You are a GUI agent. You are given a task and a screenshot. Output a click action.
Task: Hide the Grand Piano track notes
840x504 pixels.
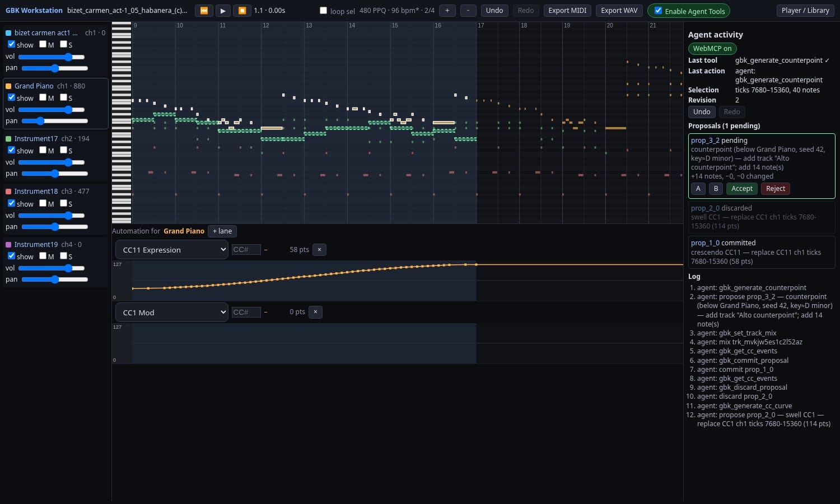(11, 97)
